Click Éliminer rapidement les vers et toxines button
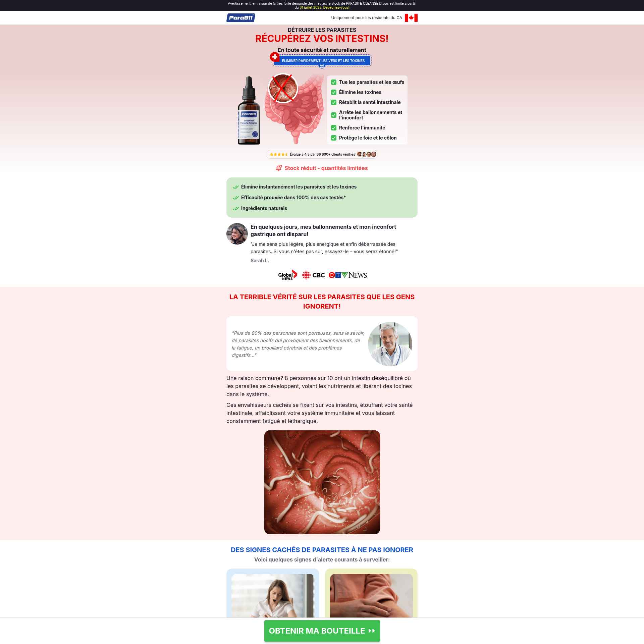 point(323,61)
